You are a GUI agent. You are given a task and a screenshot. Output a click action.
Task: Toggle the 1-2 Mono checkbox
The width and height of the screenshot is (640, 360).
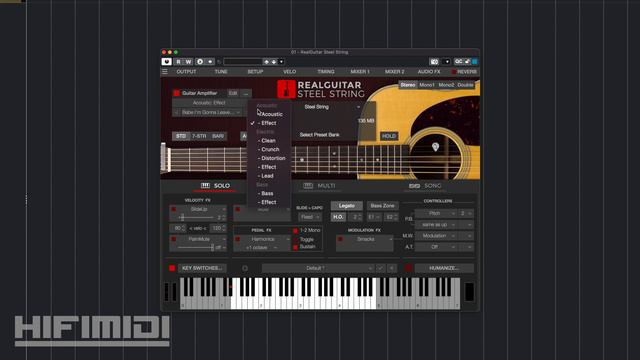296,231
